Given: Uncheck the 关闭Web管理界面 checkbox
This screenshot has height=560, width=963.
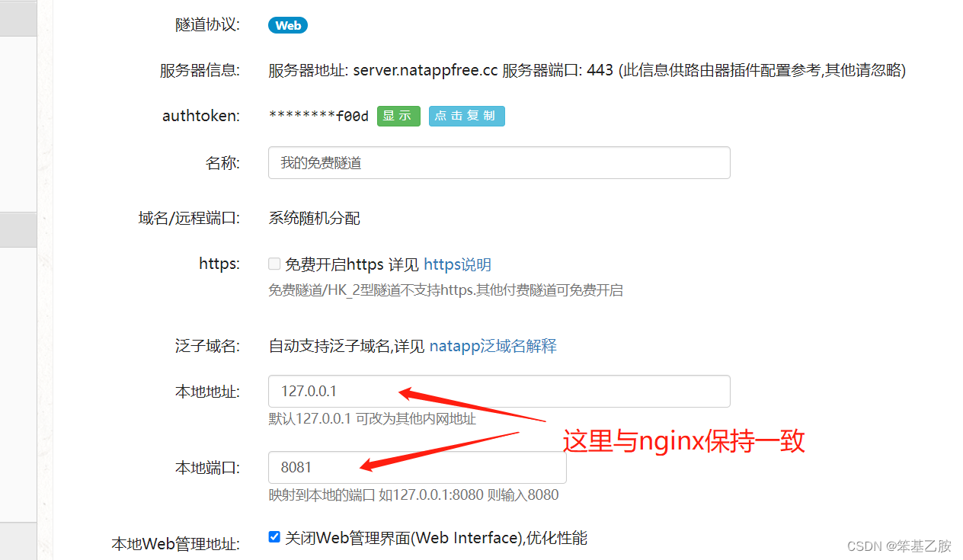Looking at the screenshot, I should (274, 537).
